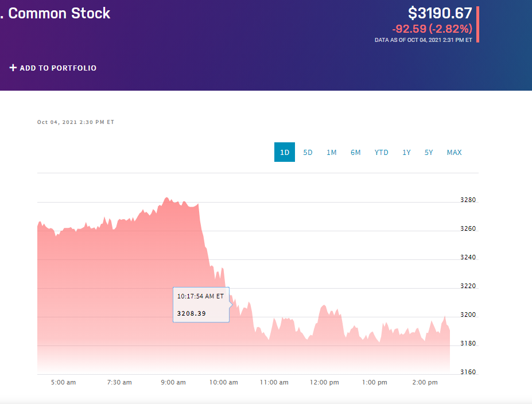532x404 pixels.
Task: Click the $3190.67 stock price
Action: 440,13
